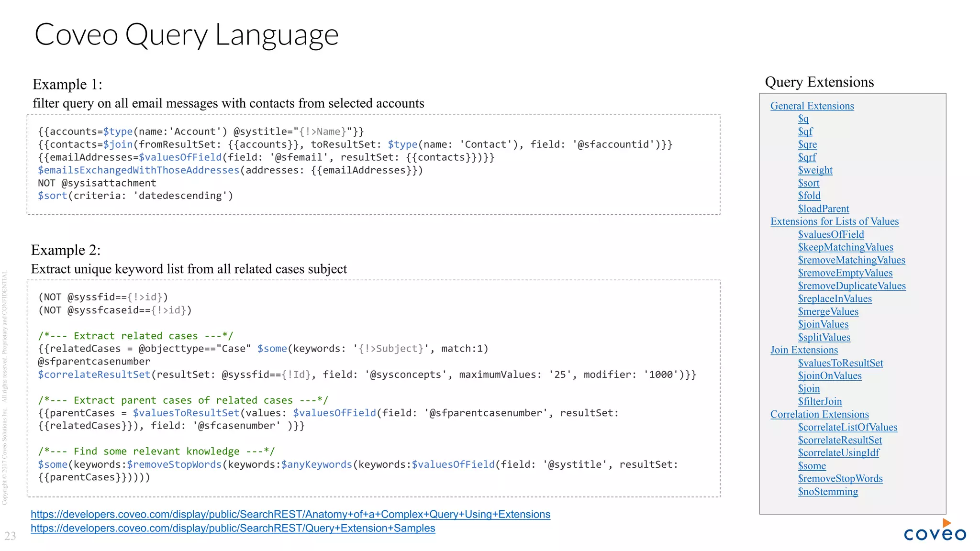Click the Join Extensions heading link
Image resolution: width=980 pixels, height=551 pixels.
pyautogui.click(x=803, y=350)
